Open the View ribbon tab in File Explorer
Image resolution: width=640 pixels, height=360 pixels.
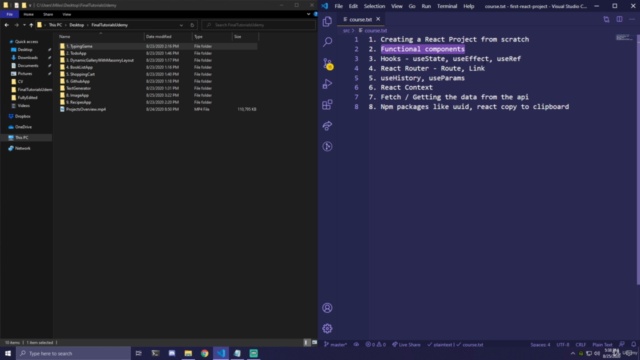(67, 14)
